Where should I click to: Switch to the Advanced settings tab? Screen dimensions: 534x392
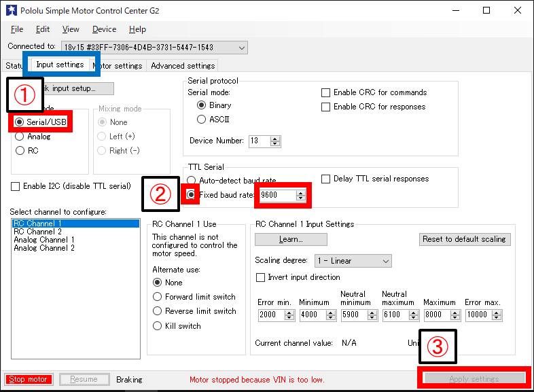click(183, 66)
